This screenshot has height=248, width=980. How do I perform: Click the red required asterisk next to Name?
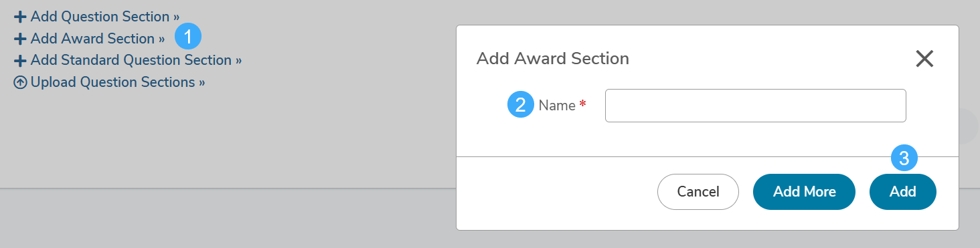point(582,104)
